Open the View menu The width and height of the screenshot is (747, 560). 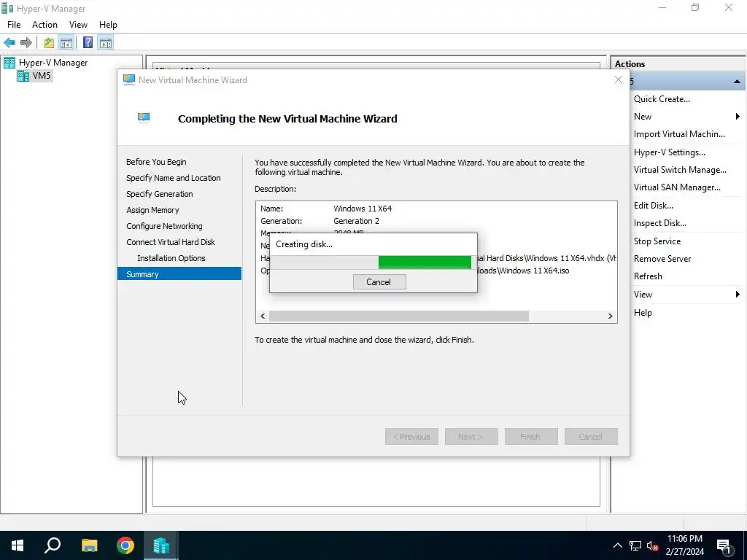(78, 25)
